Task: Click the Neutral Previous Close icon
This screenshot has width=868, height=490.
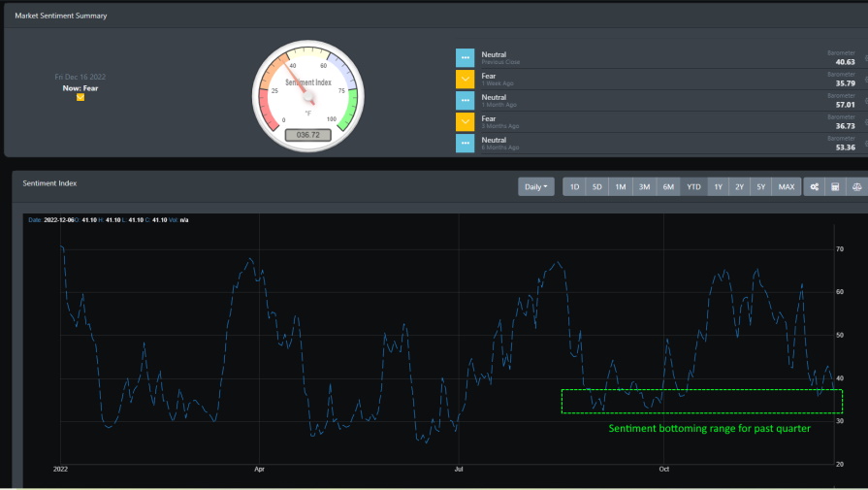Action: tap(465, 57)
